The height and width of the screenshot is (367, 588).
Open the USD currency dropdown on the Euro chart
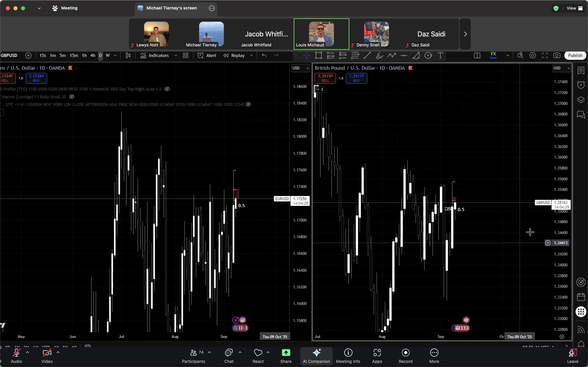tap(301, 68)
